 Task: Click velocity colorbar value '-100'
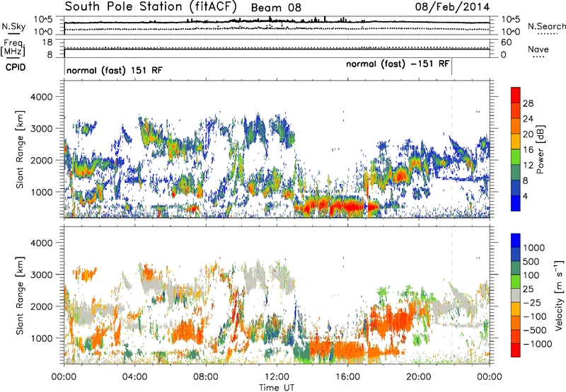pyautogui.click(x=535, y=316)
